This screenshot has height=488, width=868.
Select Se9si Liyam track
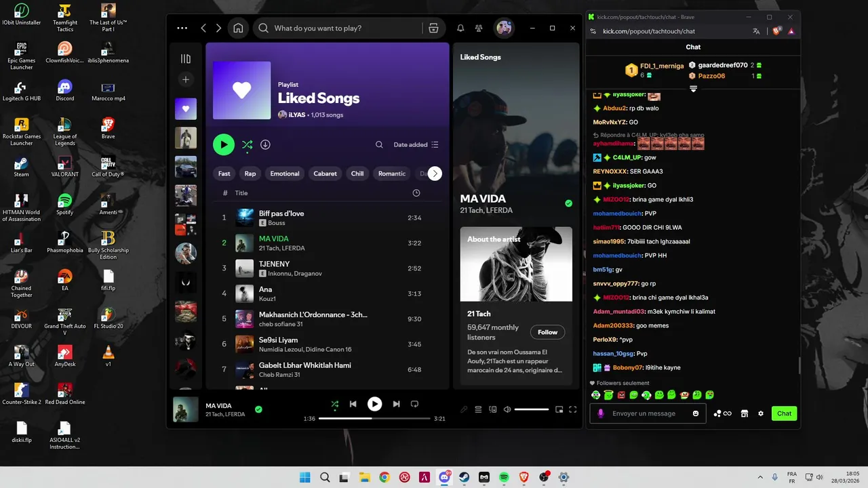[x=328, y=344]
